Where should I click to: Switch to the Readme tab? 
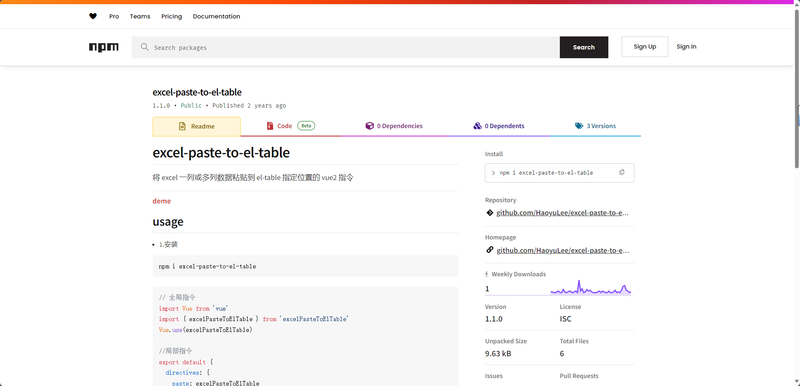pyautogui.click(x=196, y=126)
